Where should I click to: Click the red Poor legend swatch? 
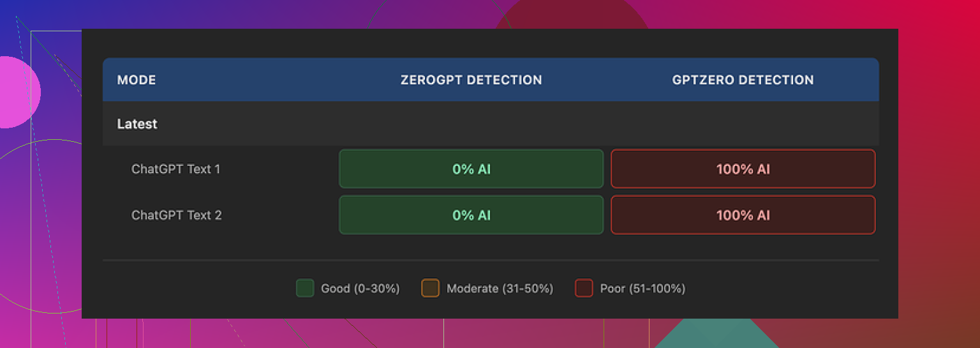pos(584,289)
